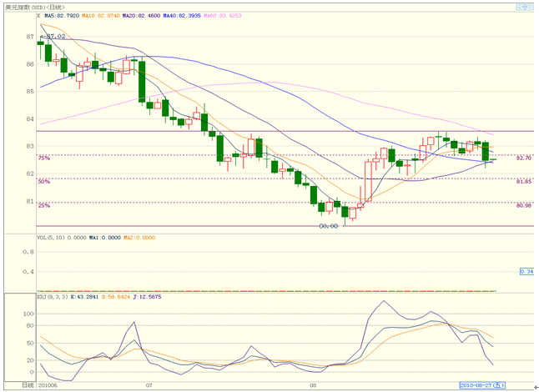Screen dimensions: 539x392
Task: Click the 75% retracement label
Action: 43,158
